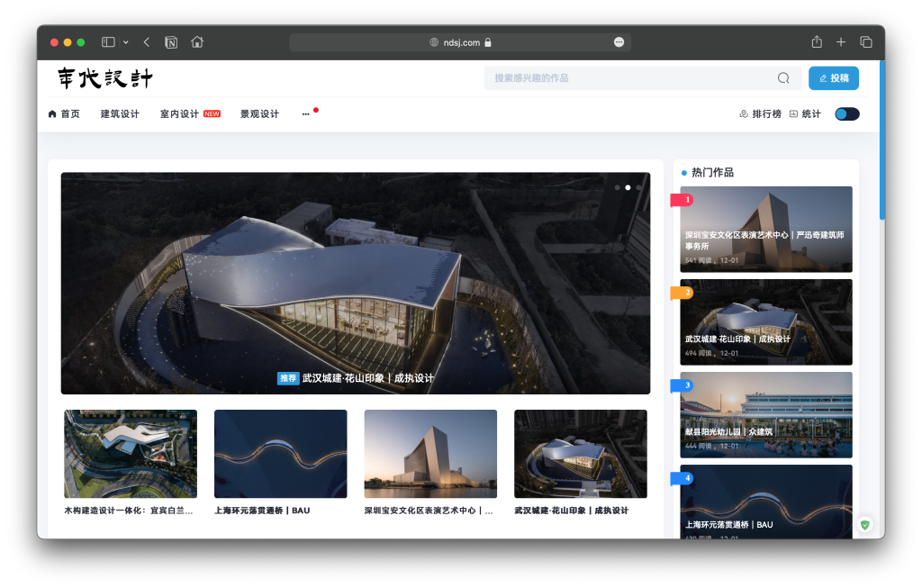Screen dimensions: 922x588
Task: Open the 统计 statistics page
Action: click(805, 114)
